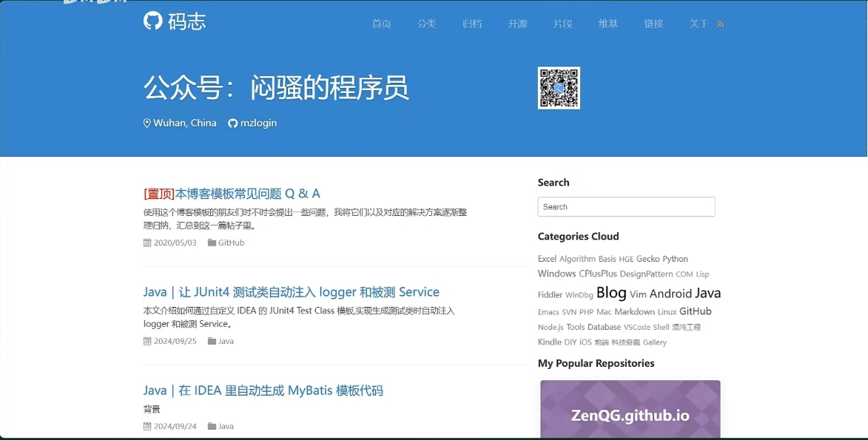
Task: Open the JUnit4 logger injection post
Action: coord(291,291)
